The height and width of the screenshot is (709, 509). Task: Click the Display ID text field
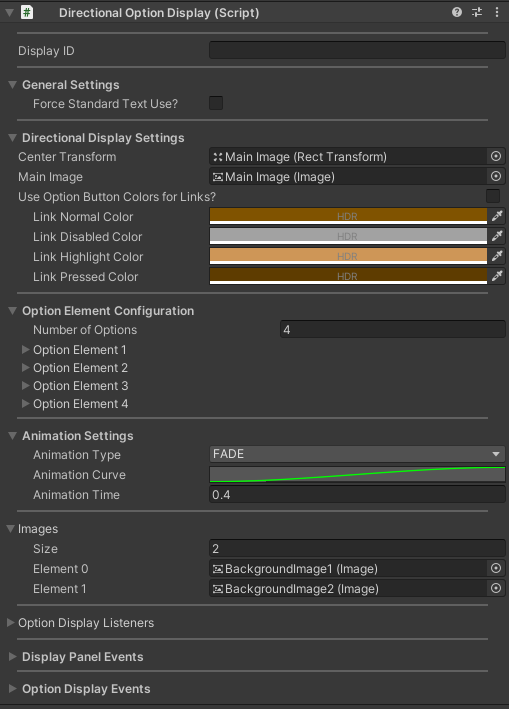tap(357, 50)
